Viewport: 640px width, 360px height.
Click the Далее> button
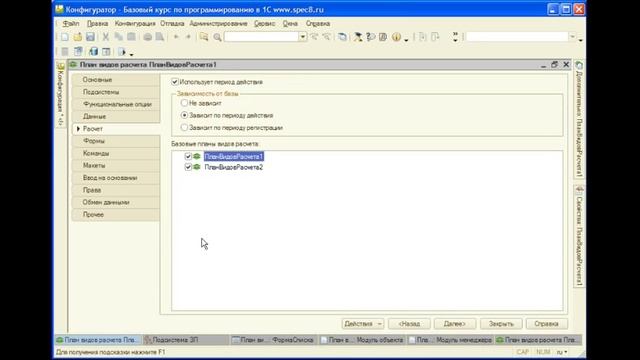tap(455, 324)
